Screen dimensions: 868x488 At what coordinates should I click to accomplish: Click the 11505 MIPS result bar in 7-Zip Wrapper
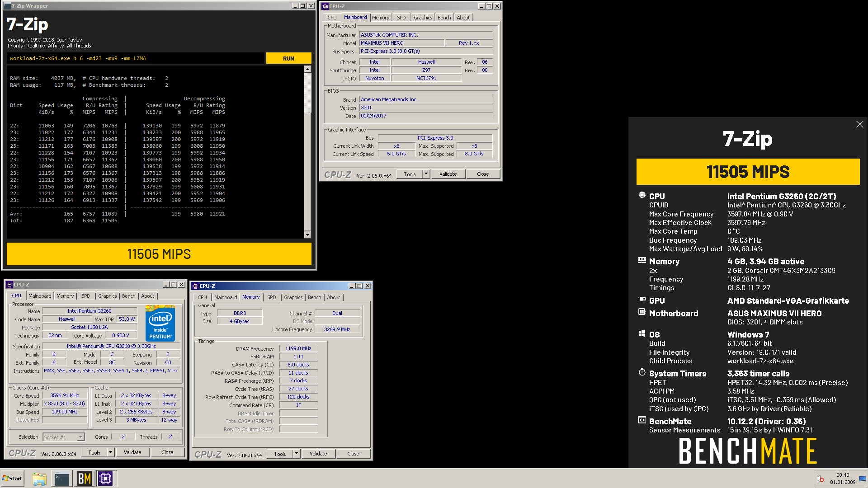(159, 254)
